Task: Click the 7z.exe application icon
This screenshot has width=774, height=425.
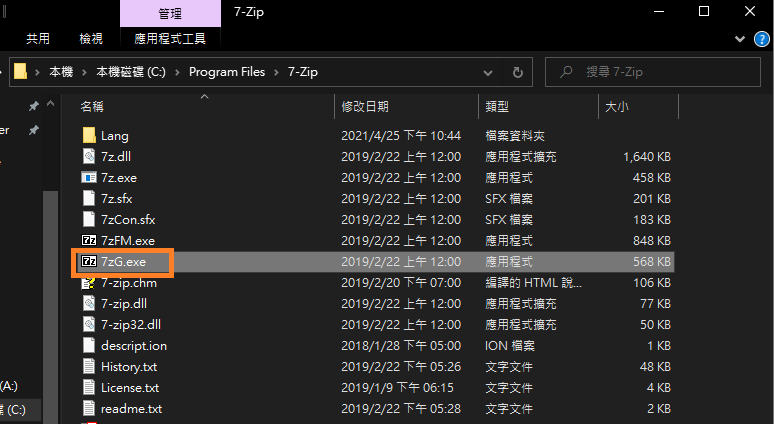Action: click(x=89, y=178)
